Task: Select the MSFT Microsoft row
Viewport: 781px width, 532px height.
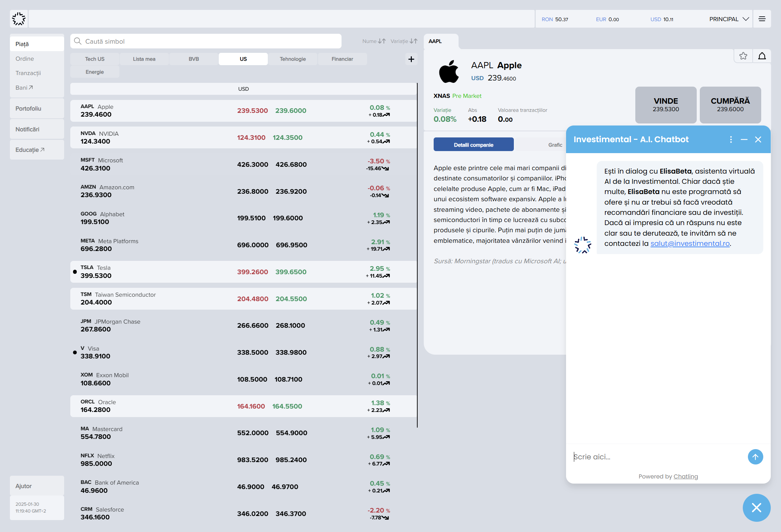Action: 243,164
